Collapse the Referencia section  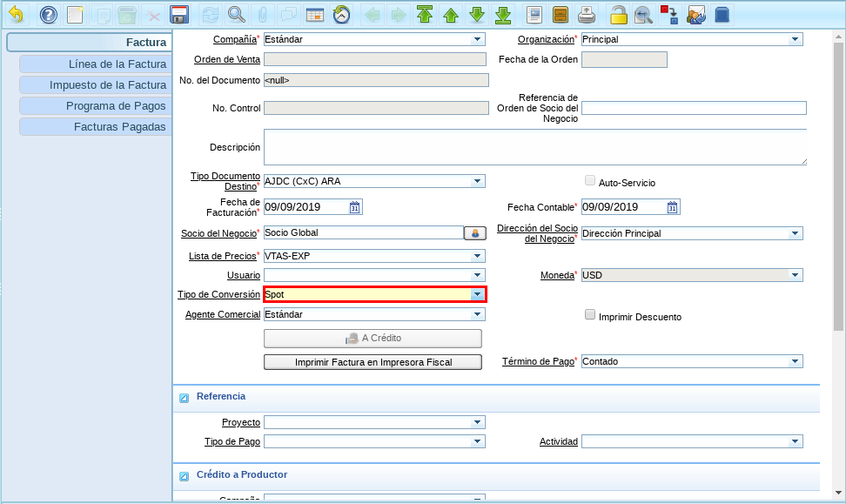tap(185, 398)
